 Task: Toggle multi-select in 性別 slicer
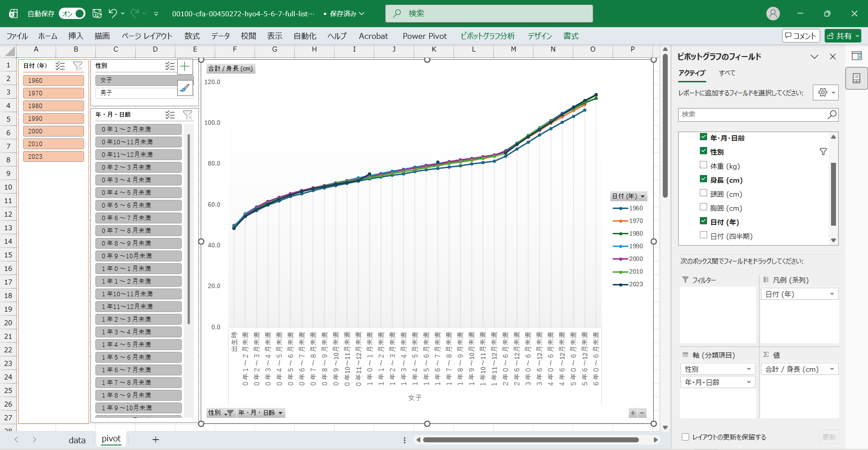(170, 66)
